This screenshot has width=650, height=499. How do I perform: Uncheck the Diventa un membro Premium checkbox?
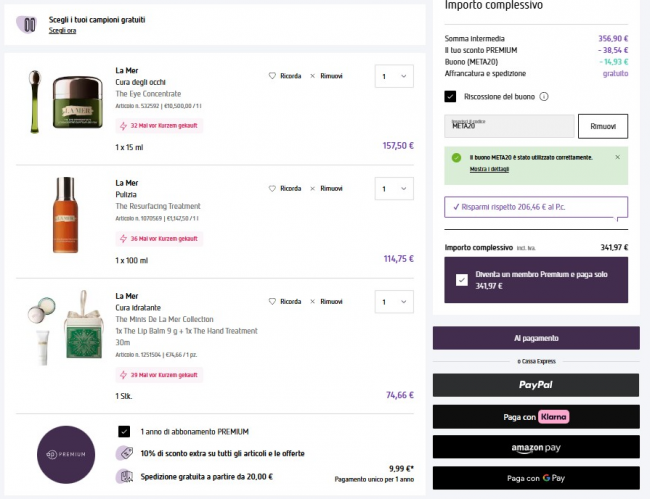[460, 280]
